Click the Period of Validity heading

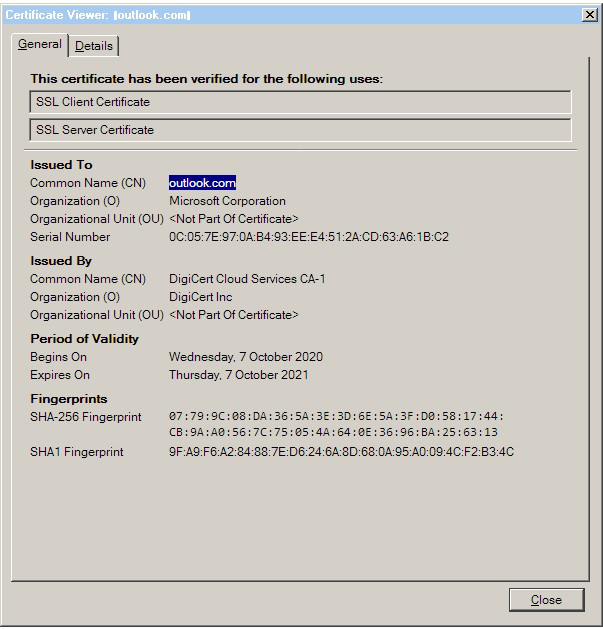(x=85, y=339)
